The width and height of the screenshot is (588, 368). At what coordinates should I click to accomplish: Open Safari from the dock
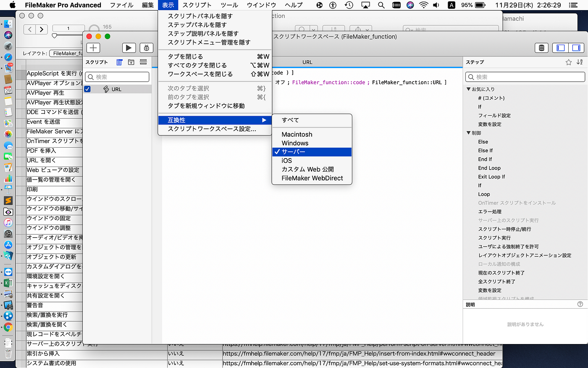[8, 57]
